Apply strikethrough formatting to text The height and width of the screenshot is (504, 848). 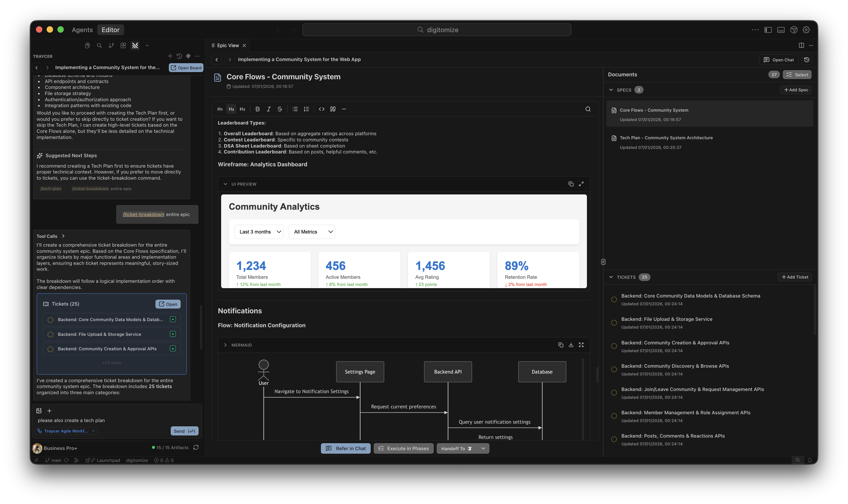coord(279,109)
